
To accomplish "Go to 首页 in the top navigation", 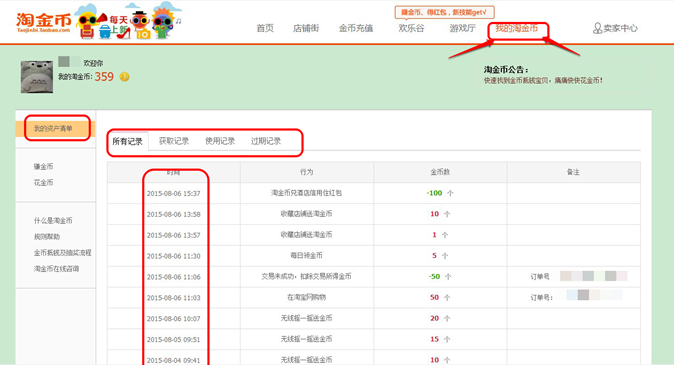I will (x=265, y=28).
